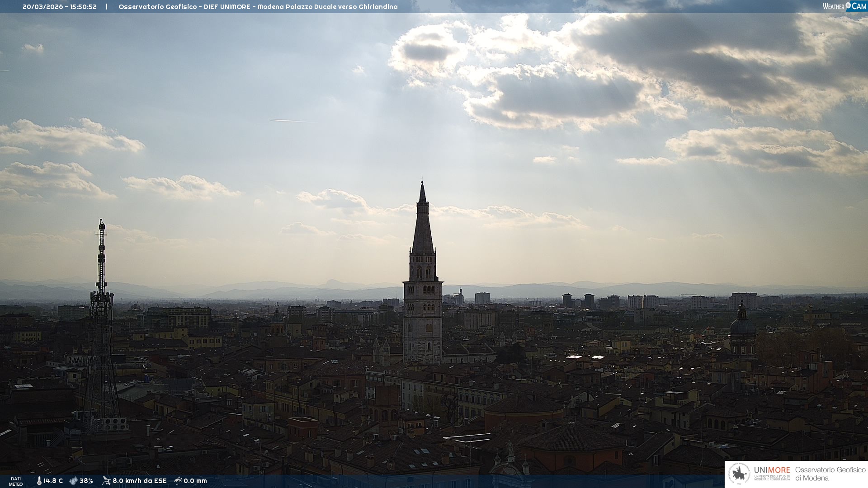Image resolution: width=868 pixels, height=488 pixels.
Task: Click the thermometer temperature icon
Action: pos(39,481)
